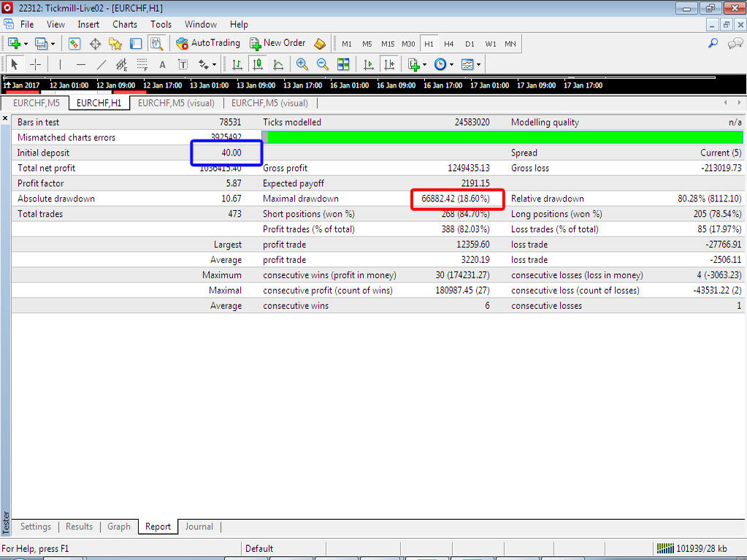Switch chart to candlesticks icon
Viewport: 747px width, 560px height.
click(258, 64)
